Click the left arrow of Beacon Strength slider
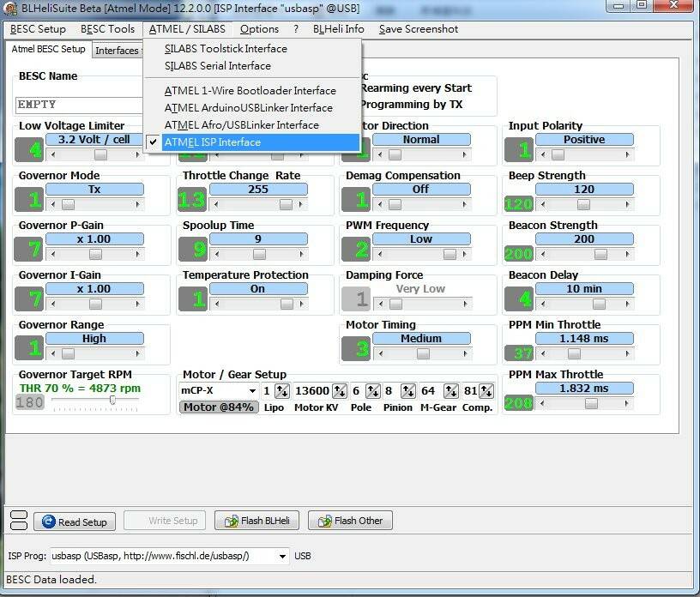 click(x=543, y=255)
